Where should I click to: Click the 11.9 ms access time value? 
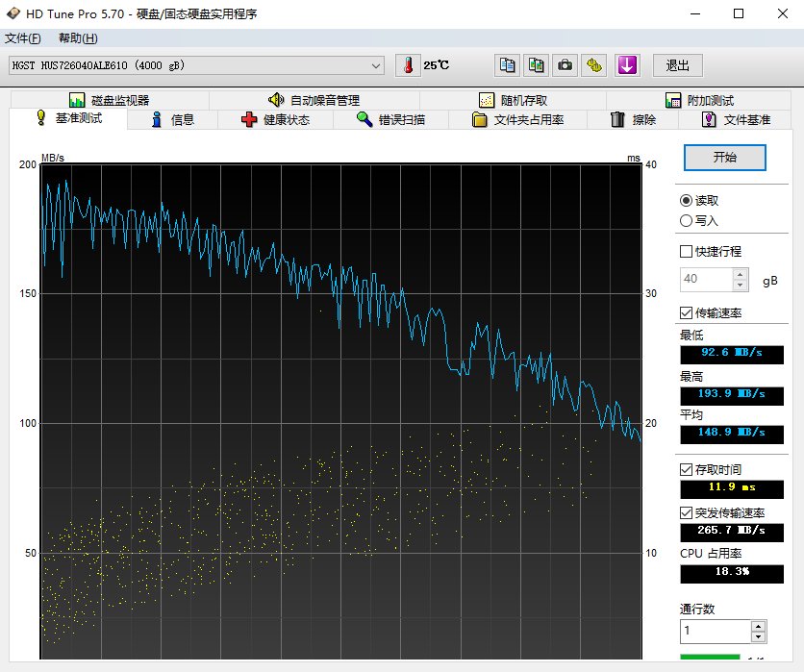732,489
